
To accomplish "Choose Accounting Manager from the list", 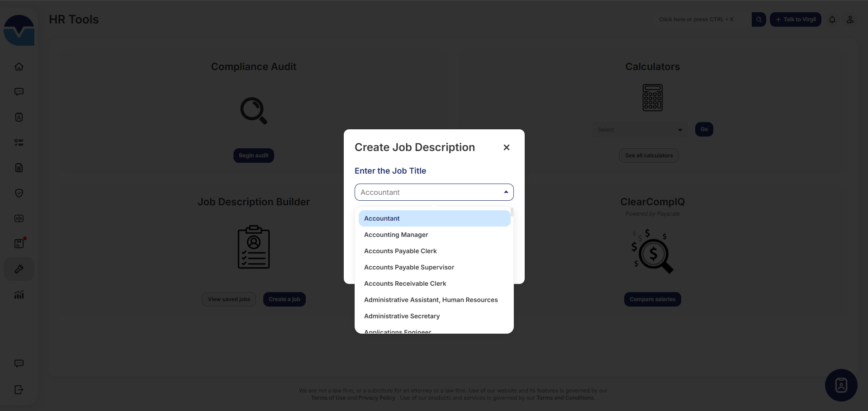I will [434, 235].
